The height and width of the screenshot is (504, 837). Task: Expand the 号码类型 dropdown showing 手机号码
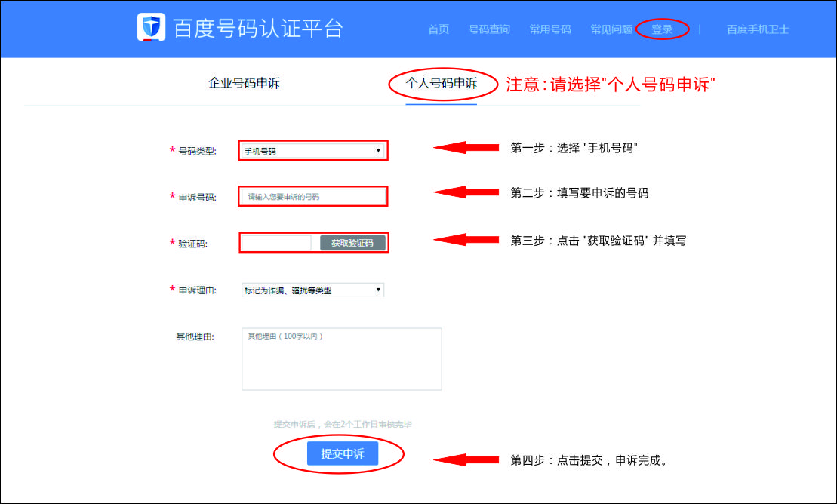(x=312, y=151)
